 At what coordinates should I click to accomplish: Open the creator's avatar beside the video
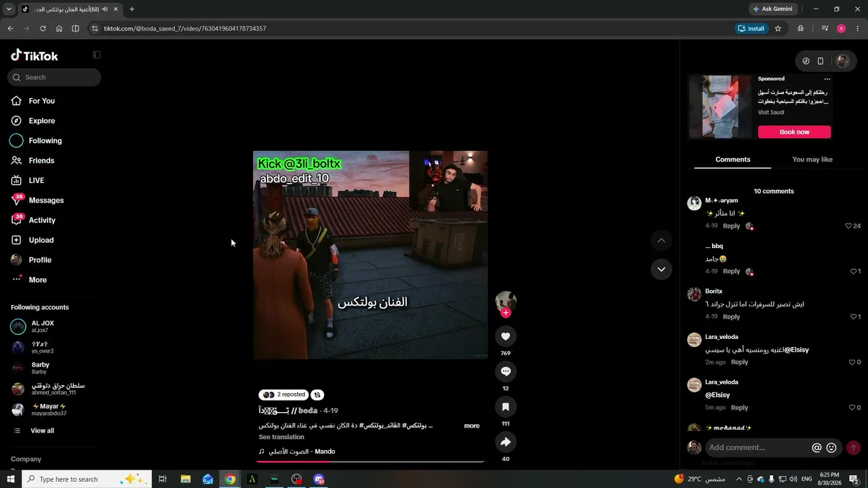point(506,301)
